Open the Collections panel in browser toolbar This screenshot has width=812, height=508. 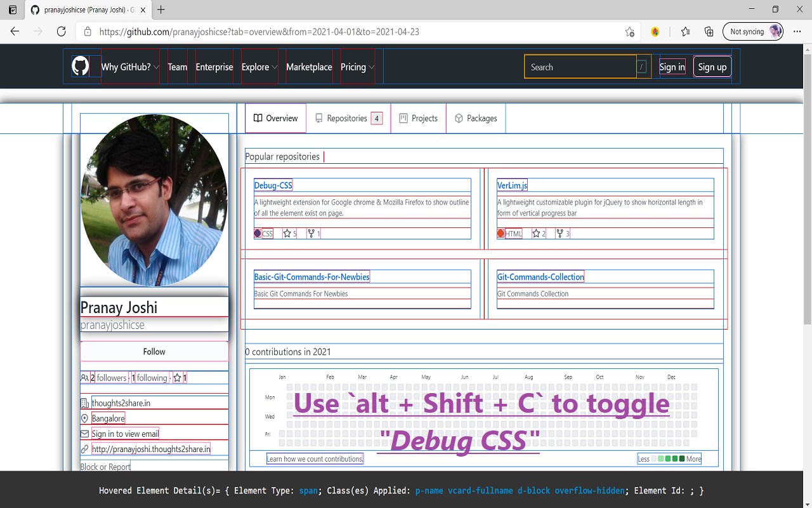point(709,32)
